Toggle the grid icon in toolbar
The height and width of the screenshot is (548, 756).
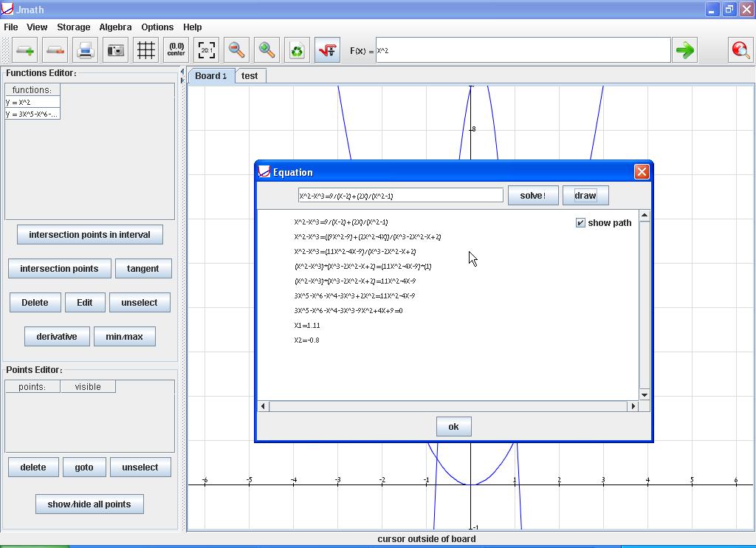click(x=146, y=50)
